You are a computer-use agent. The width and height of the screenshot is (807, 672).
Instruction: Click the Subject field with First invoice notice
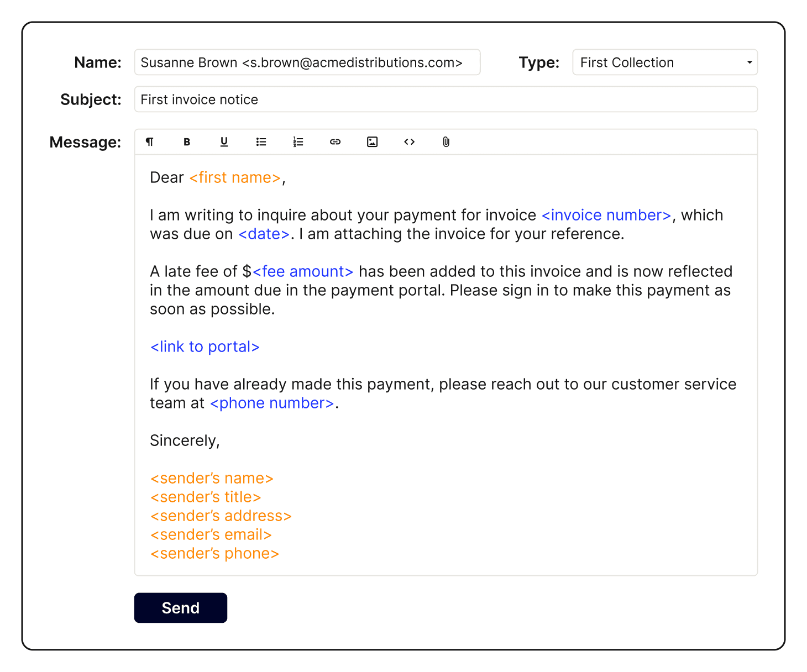point(445,99)
